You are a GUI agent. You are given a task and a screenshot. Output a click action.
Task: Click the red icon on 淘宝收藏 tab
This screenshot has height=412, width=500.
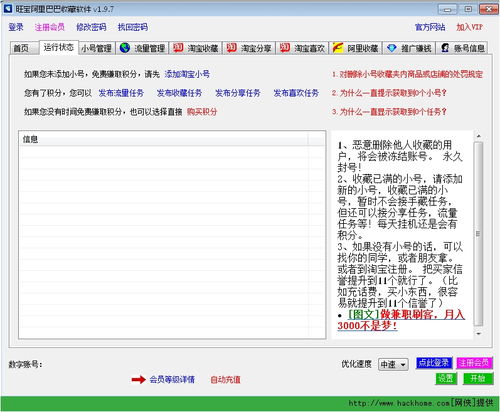[178, 48]
